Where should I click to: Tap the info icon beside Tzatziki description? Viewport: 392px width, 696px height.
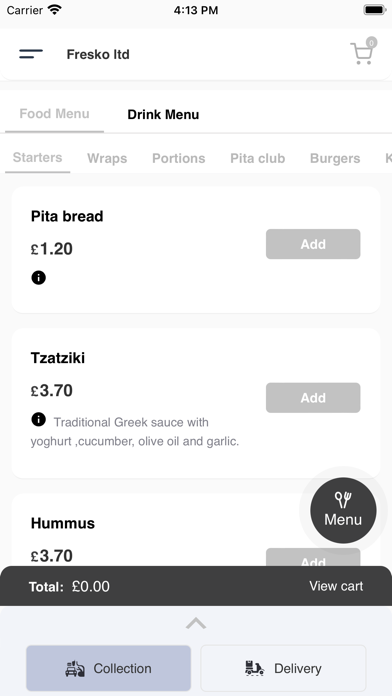click(39, 419)
